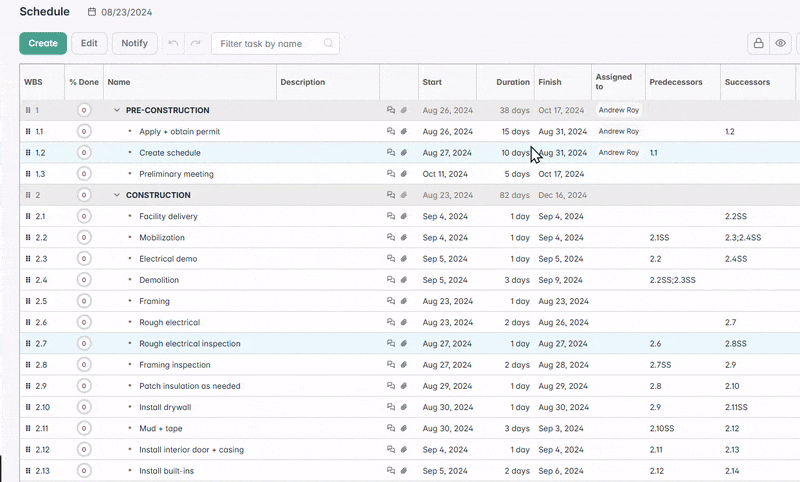
Task: Collapse the CONSTRUCTION group
Action: click(116, 195)
